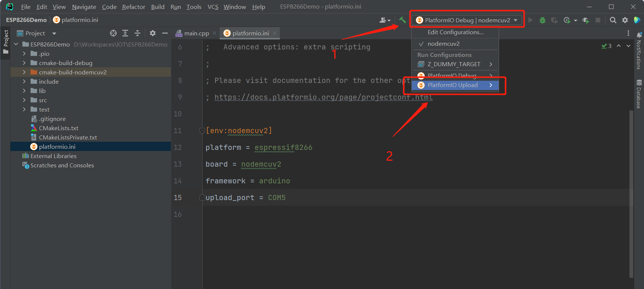Click platformio.ini breadcrumb in navigation bar

[x=76, y=20]
